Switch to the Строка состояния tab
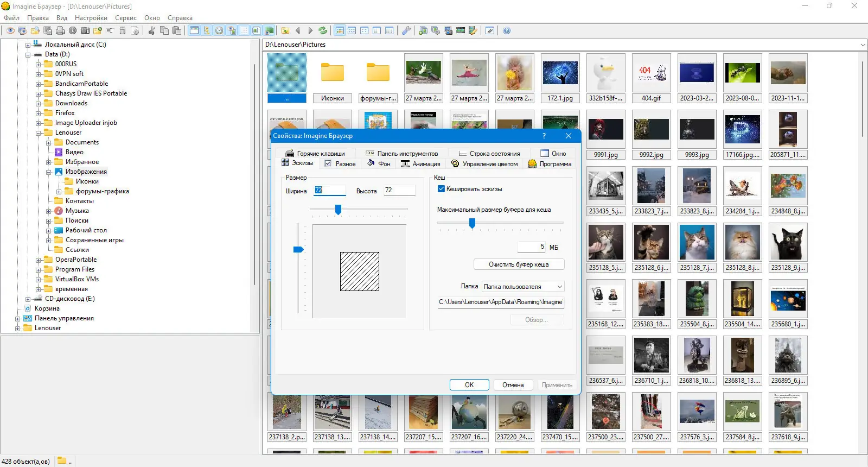This screenshot has height=467, width=868. click(489, 154)
